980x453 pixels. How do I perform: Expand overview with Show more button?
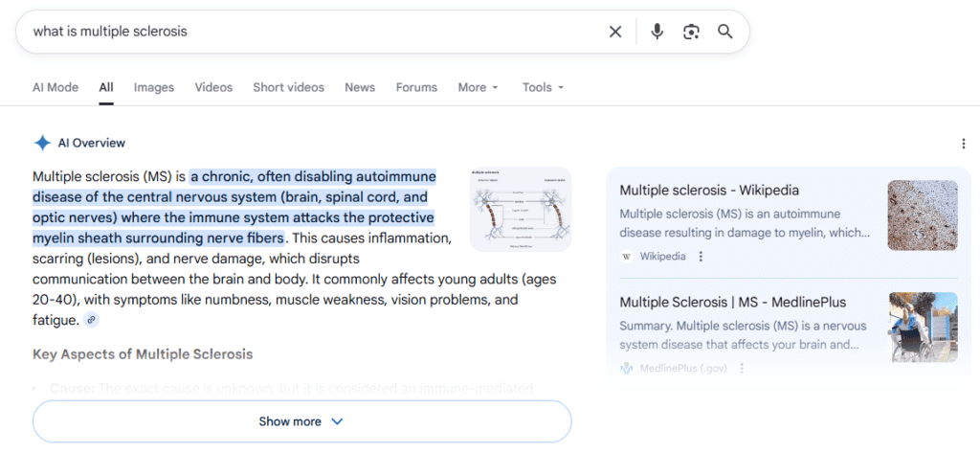(301, 421)
